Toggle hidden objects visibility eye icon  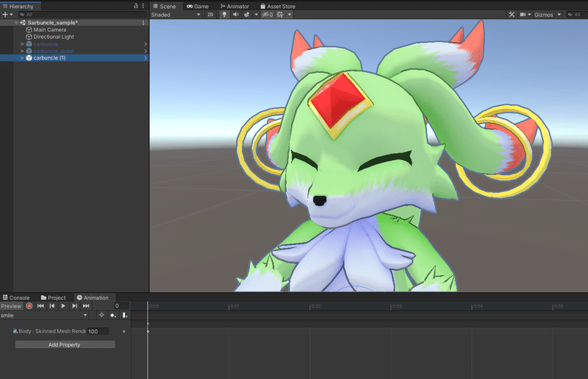(268, 15)
